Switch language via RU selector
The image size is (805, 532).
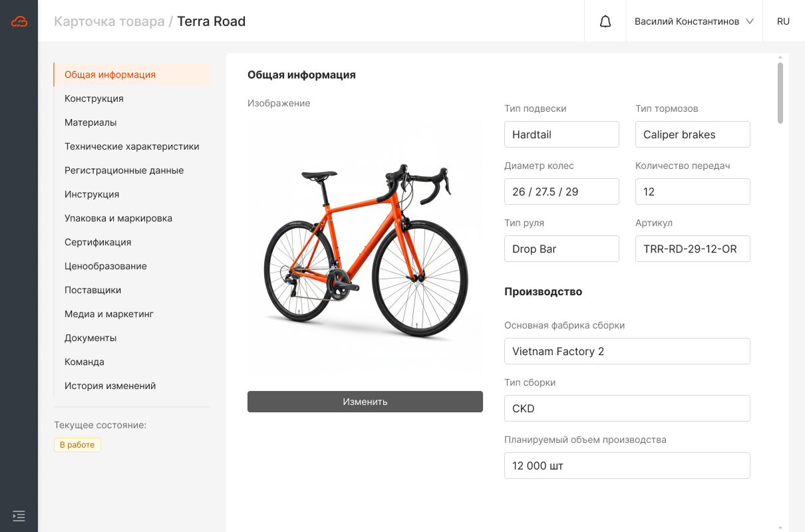tap(783, 21)
